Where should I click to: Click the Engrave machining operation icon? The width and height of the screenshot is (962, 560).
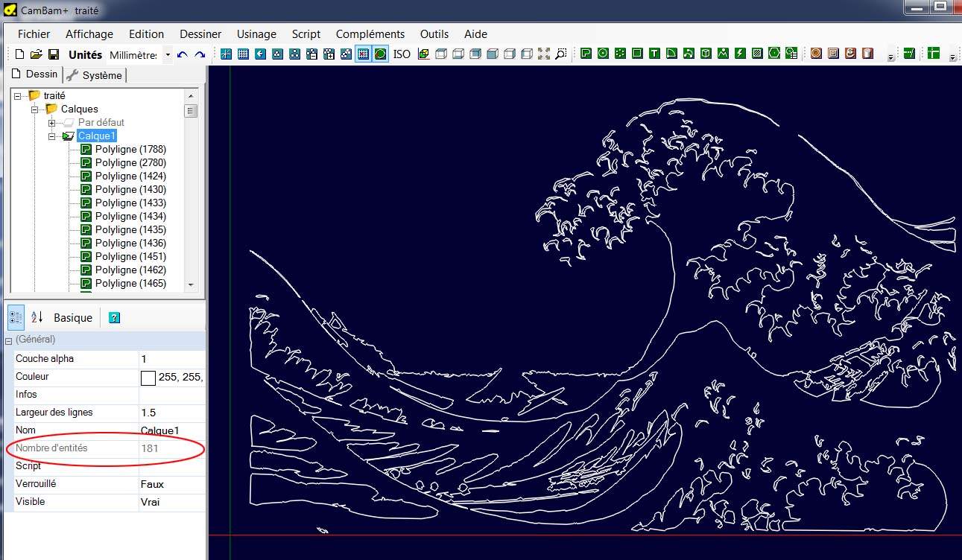(850, 54)
